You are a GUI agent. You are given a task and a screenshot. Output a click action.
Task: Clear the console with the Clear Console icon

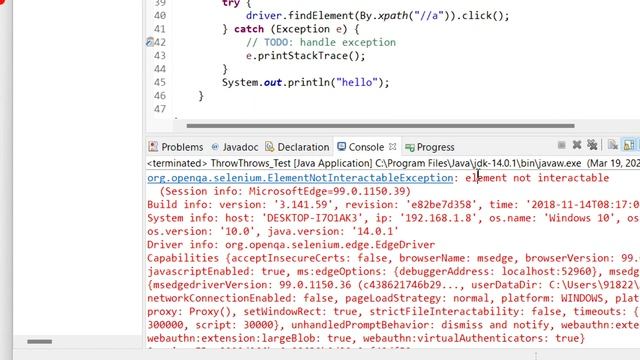coord(613,145)
